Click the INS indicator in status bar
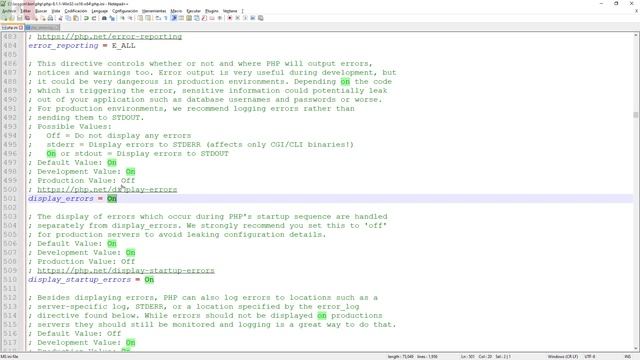This screenshot has height=360, width=640. click(x=628, y=357)
